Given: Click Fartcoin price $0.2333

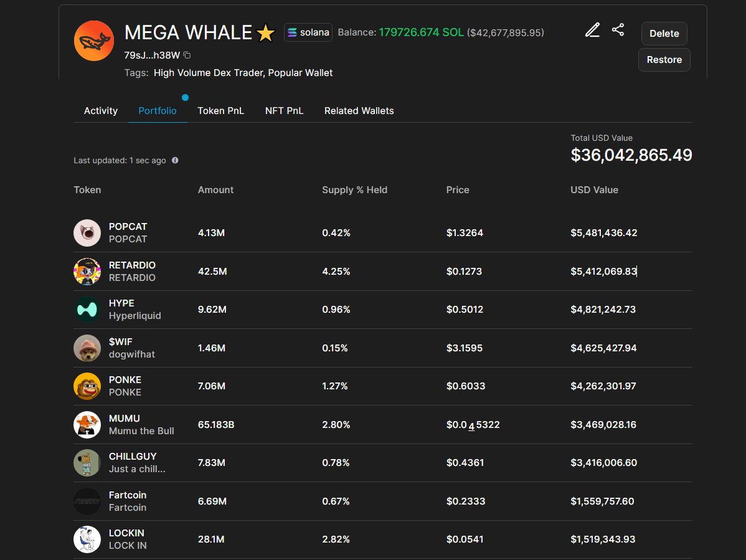Looking at the screenshot, I should pyautogui.click(x=466, y=501).
